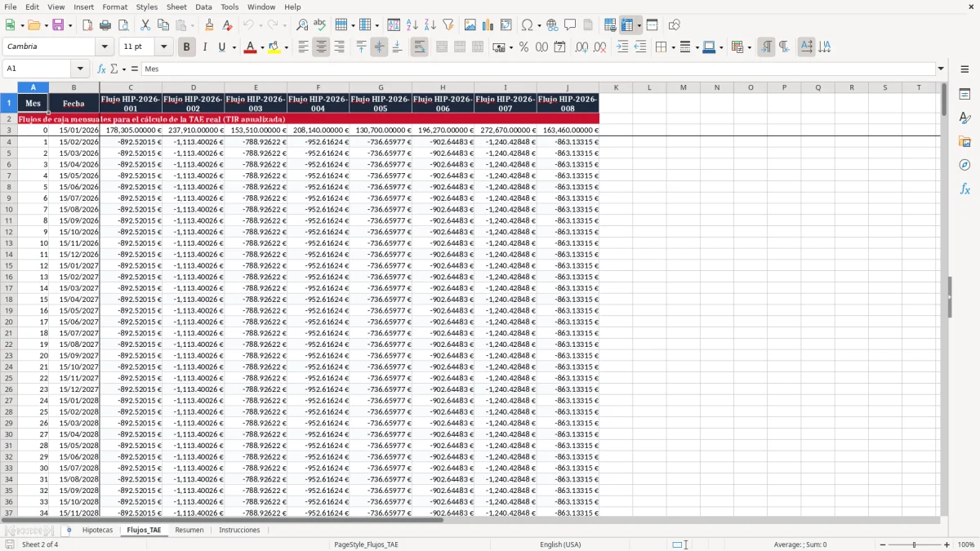Apply the yellow background color

pyautogui.click(x=274, y=47)
